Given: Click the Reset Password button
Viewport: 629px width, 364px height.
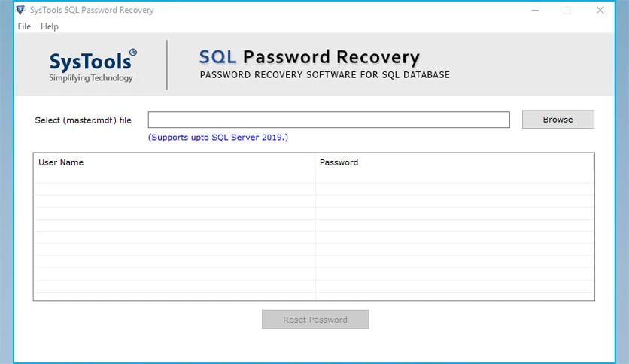Looking at the screenshot, I should [315, 319].
